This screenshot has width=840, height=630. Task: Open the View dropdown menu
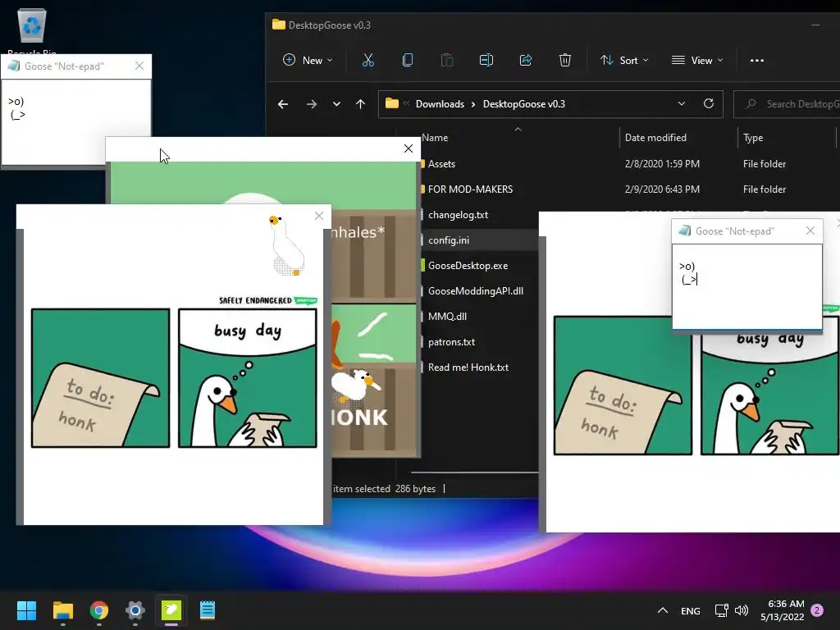(697, 60)
